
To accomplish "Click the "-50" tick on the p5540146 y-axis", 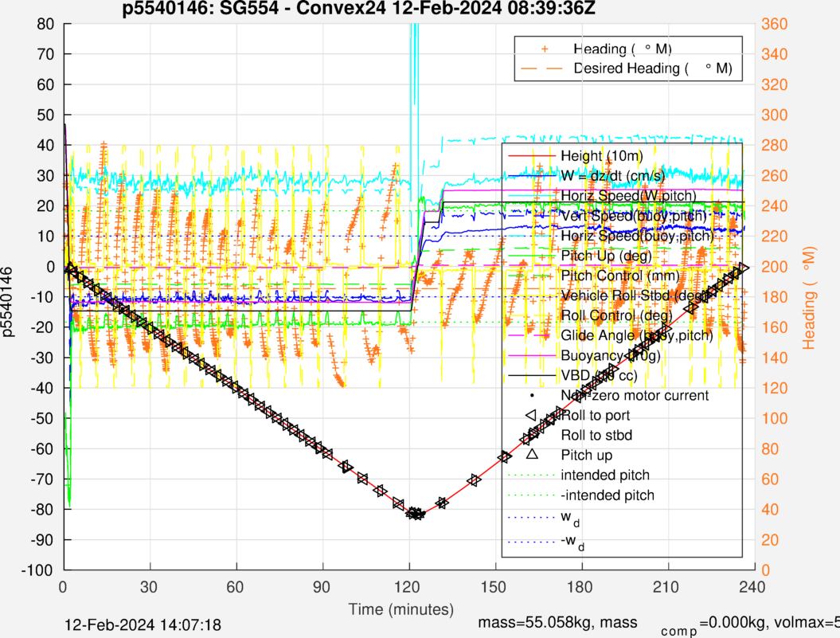I will coord(42,418).
